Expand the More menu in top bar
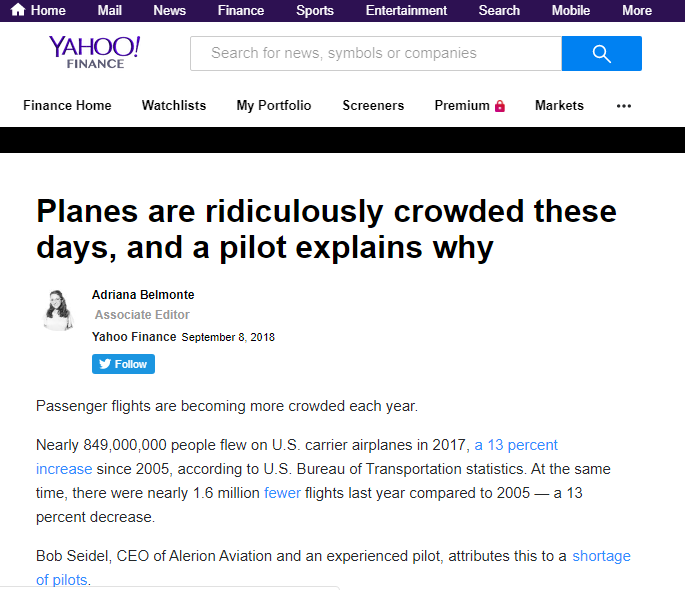685x590 pixels. pos(637,10)
